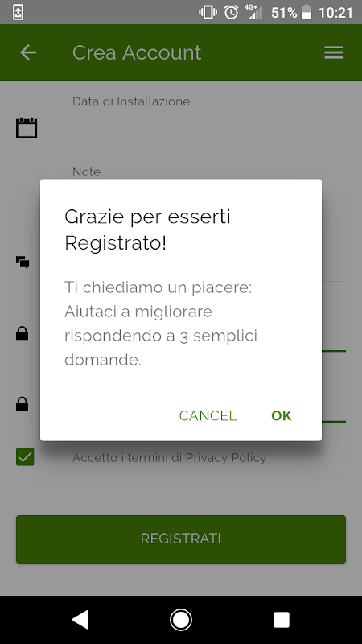The width and height of the screenshot is (362, 644).
Task: Tap the upper padlock icon
Action: click(23, 333)
